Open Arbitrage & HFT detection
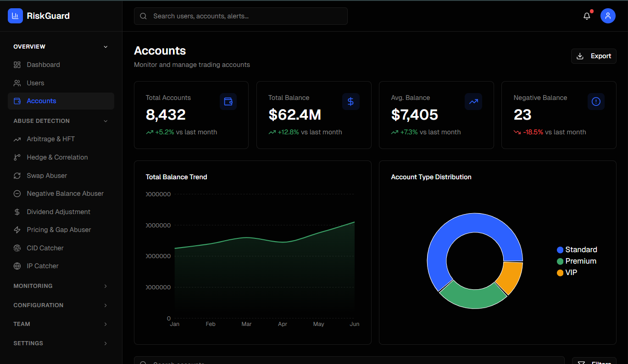This screenshot has width=628, height=364. (61, 139)
